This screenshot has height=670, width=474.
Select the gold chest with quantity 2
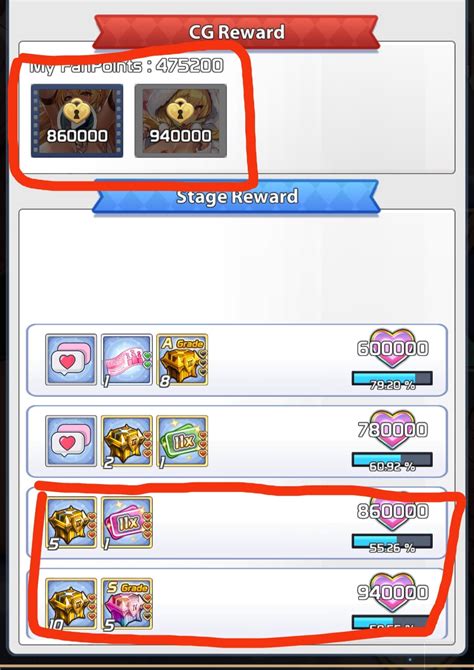(127, 441)
